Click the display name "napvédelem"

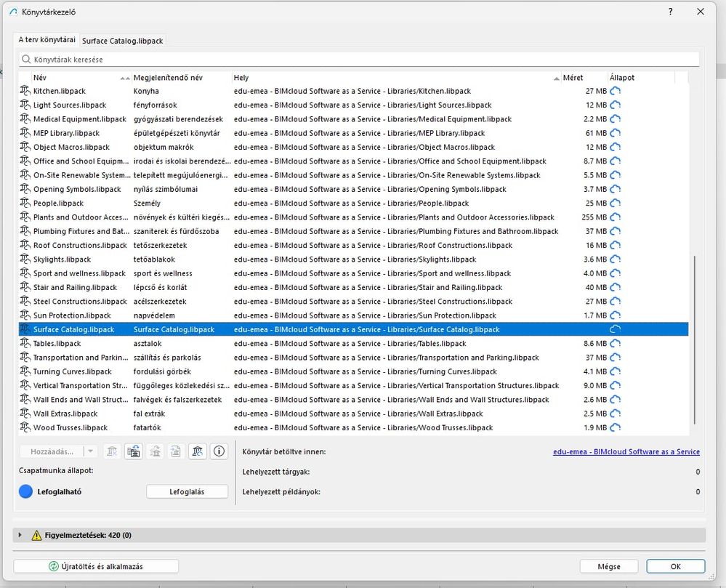[154, 315]
